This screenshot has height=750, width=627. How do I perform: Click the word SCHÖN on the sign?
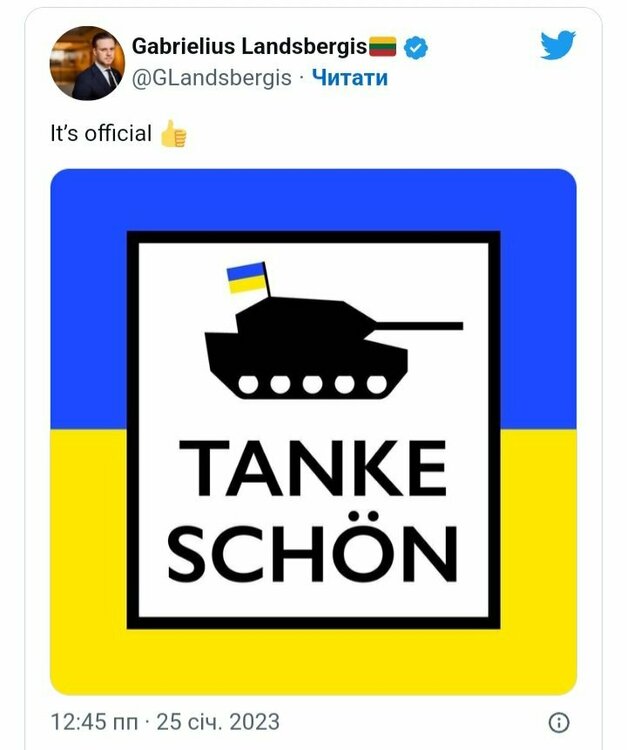(313, 553)
